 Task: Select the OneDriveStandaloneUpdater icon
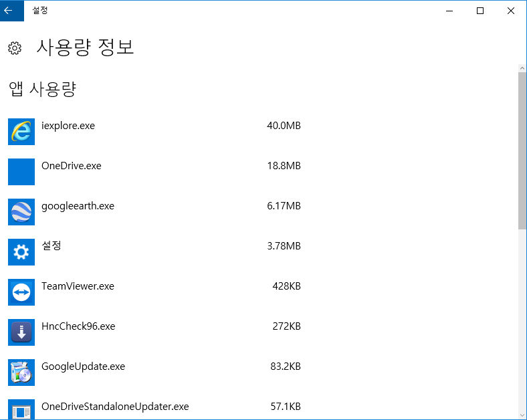[21, 409]
